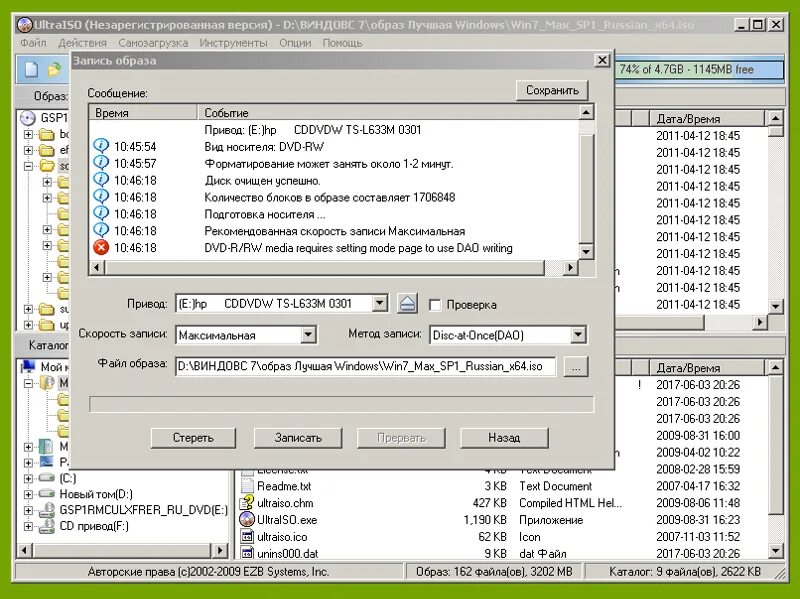Click the ultraiso.ico file icon
The image size is (800, 599).
pyautogui.click(x=247, y=536)
